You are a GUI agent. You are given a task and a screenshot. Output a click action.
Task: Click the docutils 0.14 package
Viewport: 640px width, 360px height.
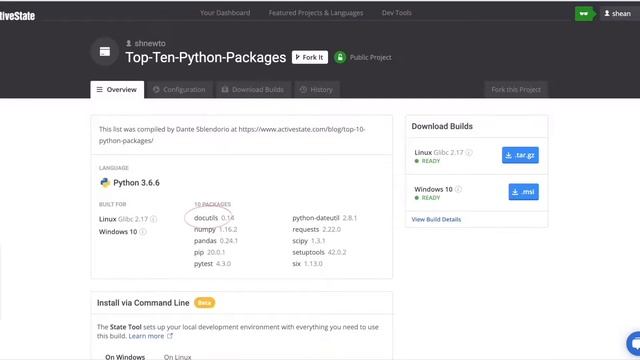point(214,218)
